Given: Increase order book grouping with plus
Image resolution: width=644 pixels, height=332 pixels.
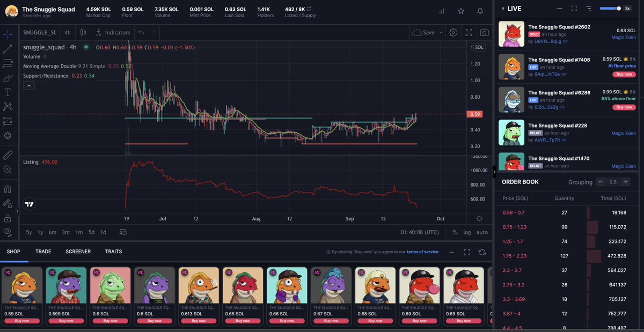Looking at the screenshot, I should click(x=626, y=182).
